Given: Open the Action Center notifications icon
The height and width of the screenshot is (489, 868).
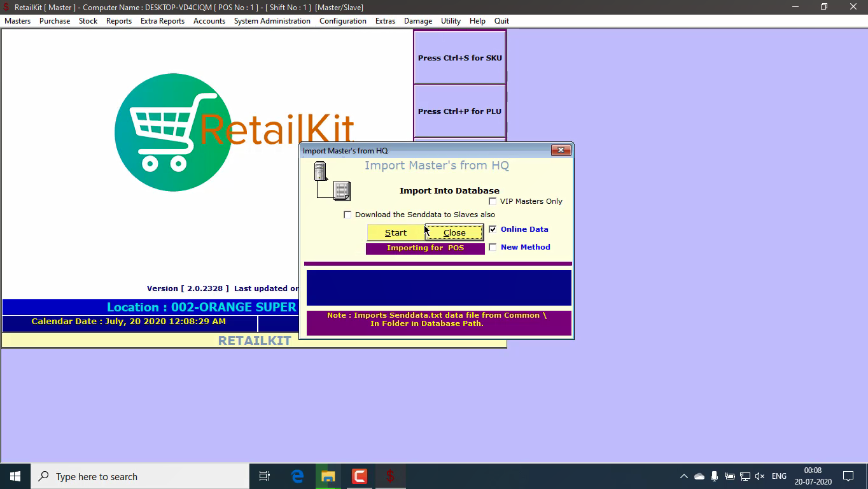Looking at the screenshot, I should coord(848,476).
